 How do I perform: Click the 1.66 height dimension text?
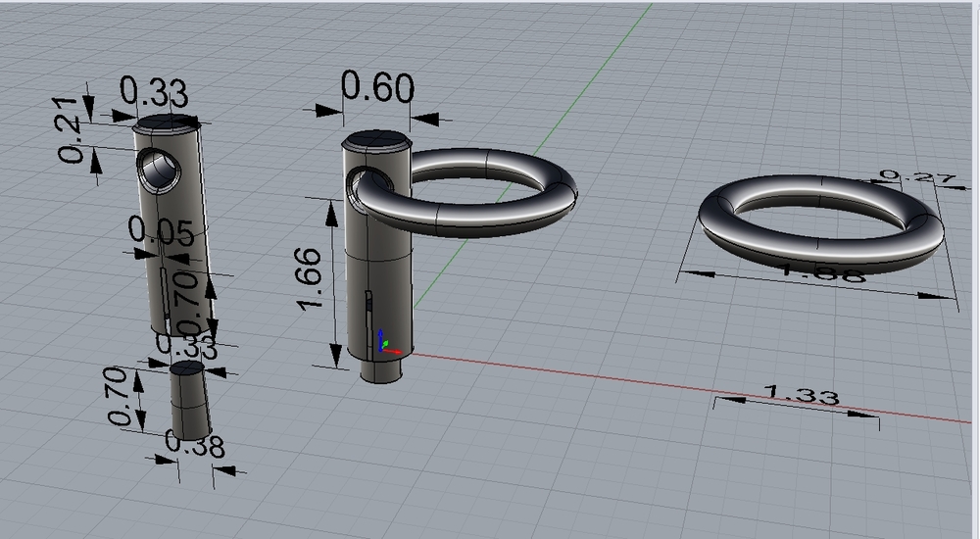[310, 279]
